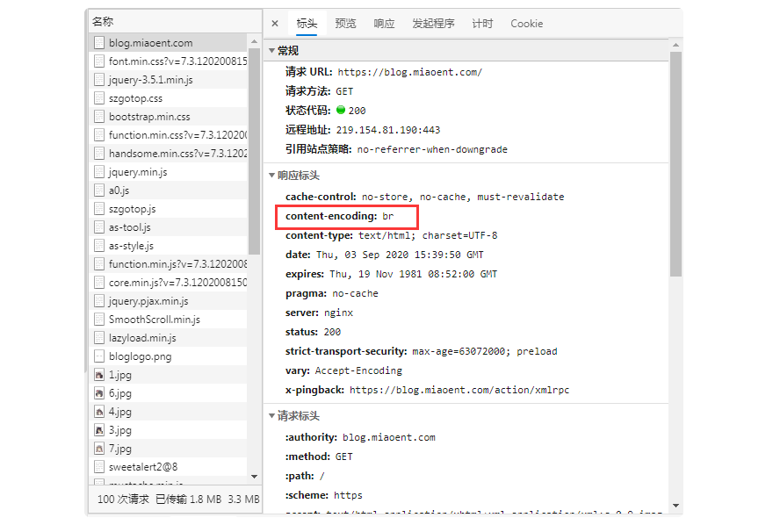Select the blog.miaoent.com request name
Screen dimensions: 773x532
click(151, 43)
